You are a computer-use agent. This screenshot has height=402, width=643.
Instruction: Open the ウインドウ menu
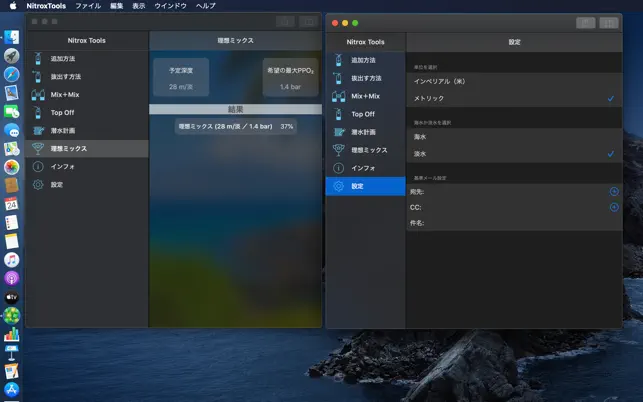(171, 6)
